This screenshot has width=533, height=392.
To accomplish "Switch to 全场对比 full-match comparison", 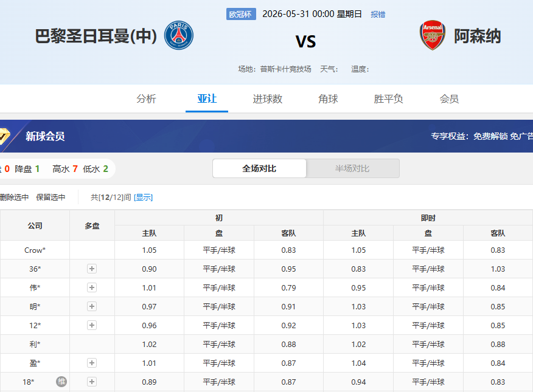I will [259, 168].
